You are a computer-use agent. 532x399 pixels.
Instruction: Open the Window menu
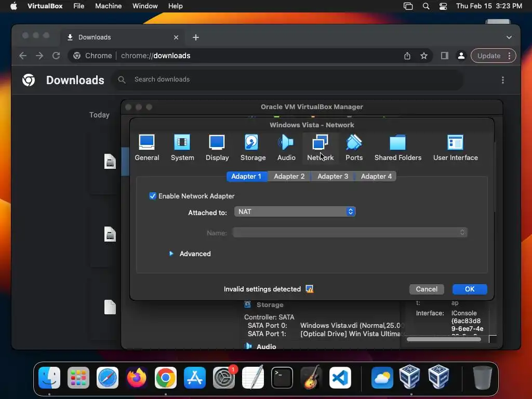(x=145, y=6)
